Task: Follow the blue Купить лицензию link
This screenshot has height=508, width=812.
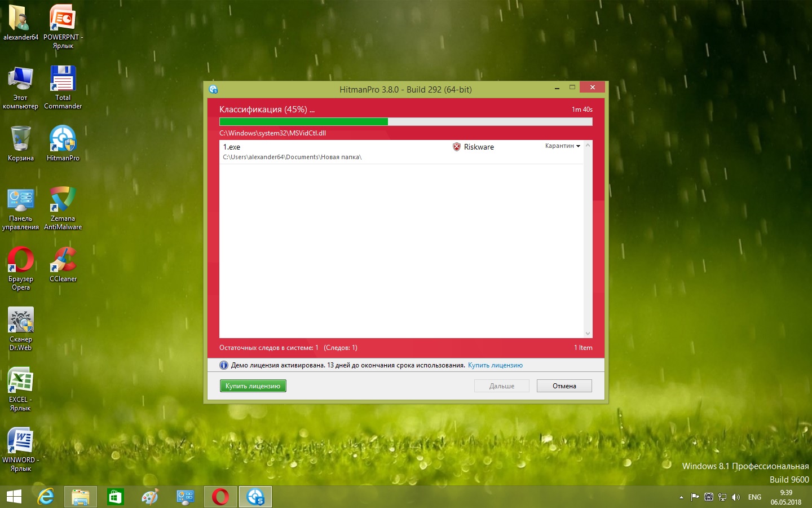Action: coord(495,365)
